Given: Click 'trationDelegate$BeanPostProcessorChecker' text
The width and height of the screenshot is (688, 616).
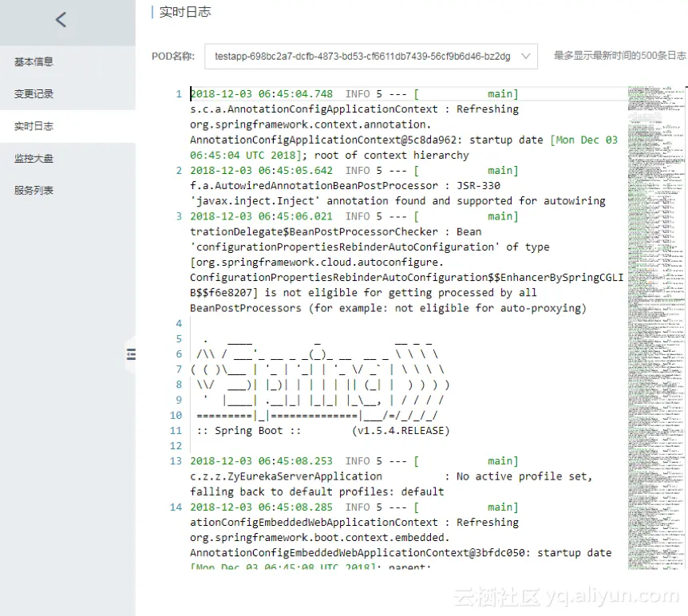Looking at the screenshot, I should [x=314, y=231].
